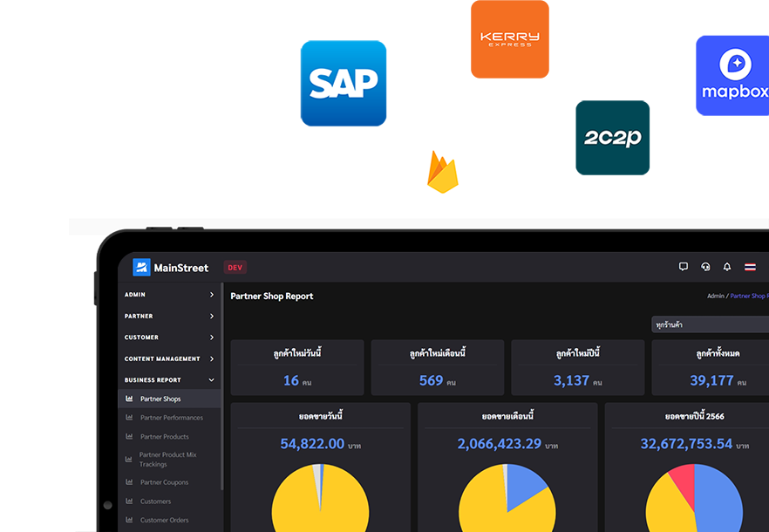Click the Firebase flame icon
The height and width of the screenshot is (532, 769).
pyautogui.click(x=443, y=172)
